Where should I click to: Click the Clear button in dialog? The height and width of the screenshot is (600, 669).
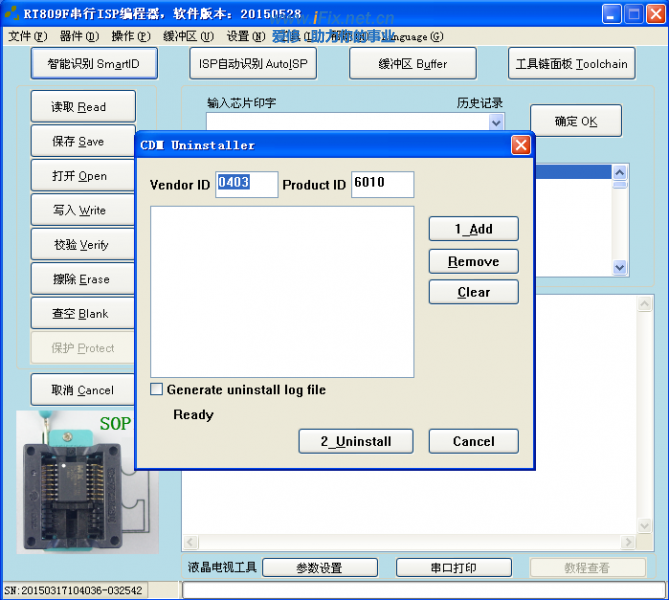473,292
